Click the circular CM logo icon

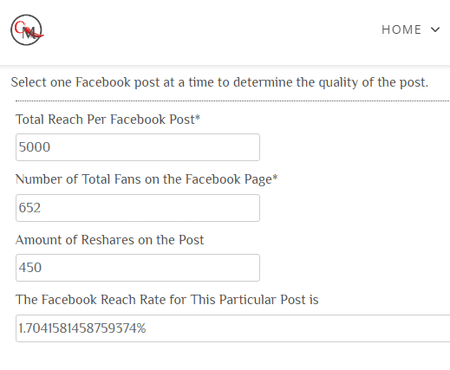27,30
